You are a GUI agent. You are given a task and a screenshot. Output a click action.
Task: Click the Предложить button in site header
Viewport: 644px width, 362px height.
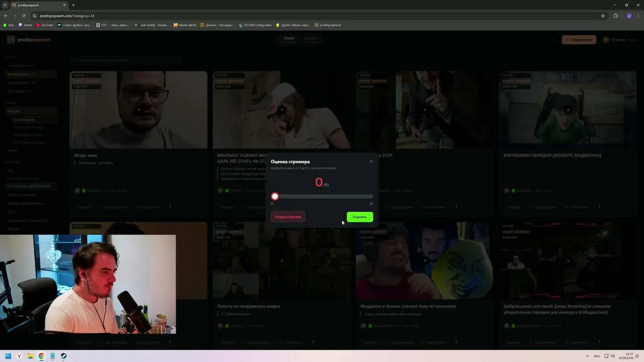coord(579,40)
